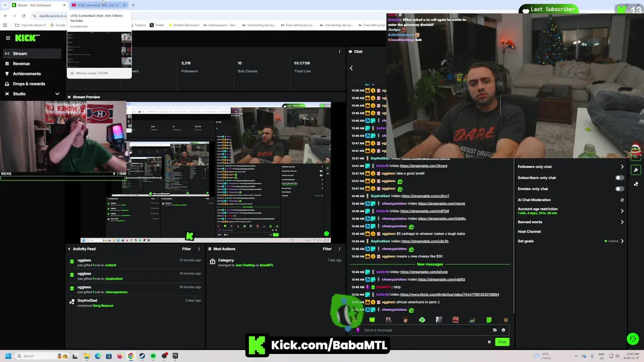The width and height of the screenshot is (644, 362).
Task: Send message with the green Chat button
Action: coord(502,342)
